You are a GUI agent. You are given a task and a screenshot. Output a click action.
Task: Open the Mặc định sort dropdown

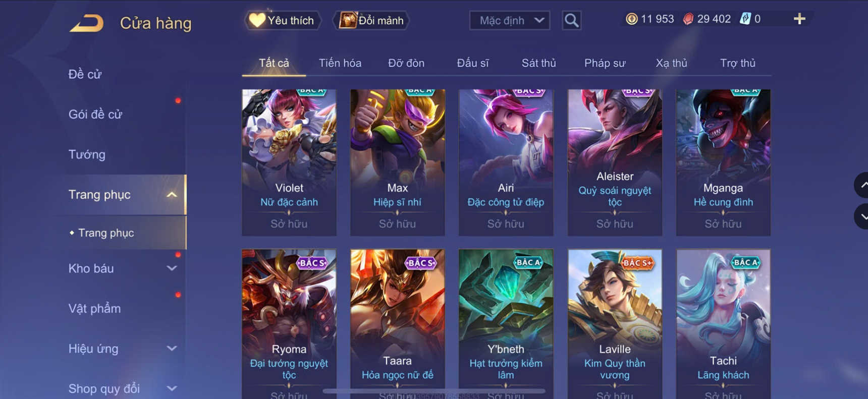pos(510,21)
